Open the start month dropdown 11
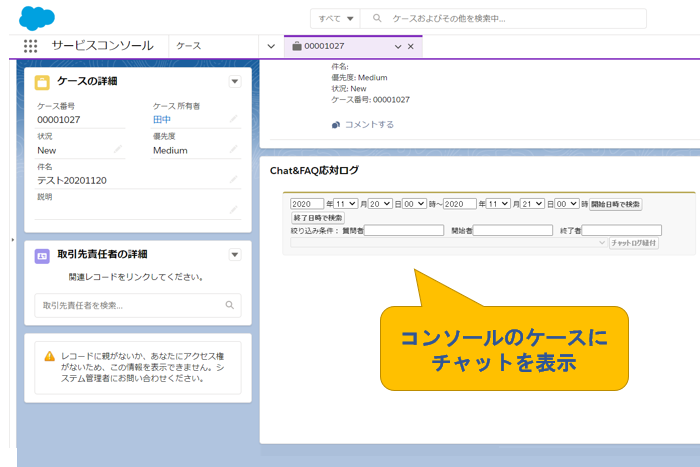Image resolution: width=700 pixels, height=467 pixels. tap(346, 204)
